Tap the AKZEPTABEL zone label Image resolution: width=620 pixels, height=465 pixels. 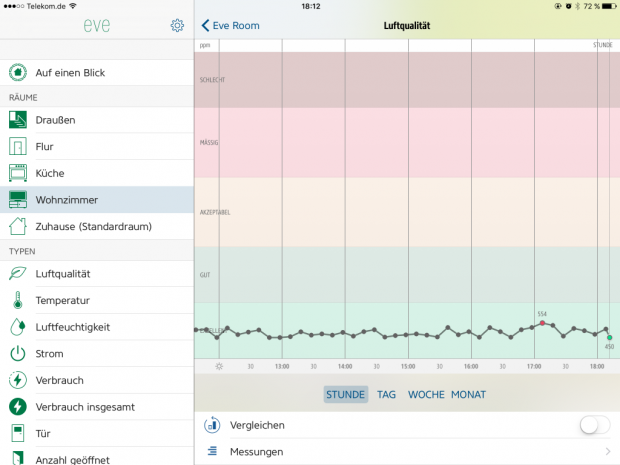[x=215, y=212]
